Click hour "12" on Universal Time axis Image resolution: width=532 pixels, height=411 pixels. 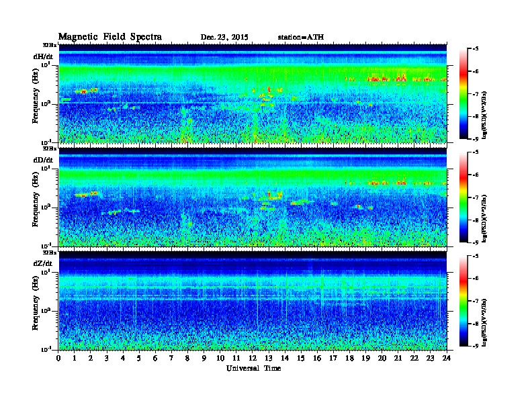pyautogui.click(x=253, y=359)
